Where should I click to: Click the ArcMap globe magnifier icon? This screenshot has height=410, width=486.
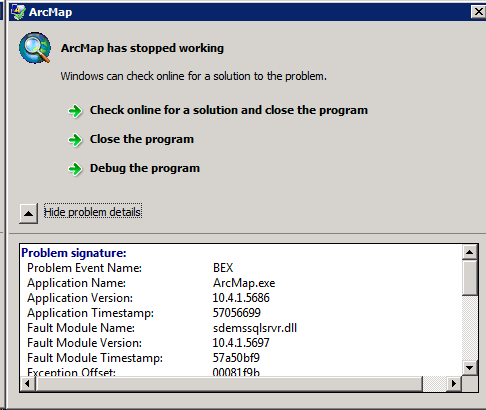(35, 48)
